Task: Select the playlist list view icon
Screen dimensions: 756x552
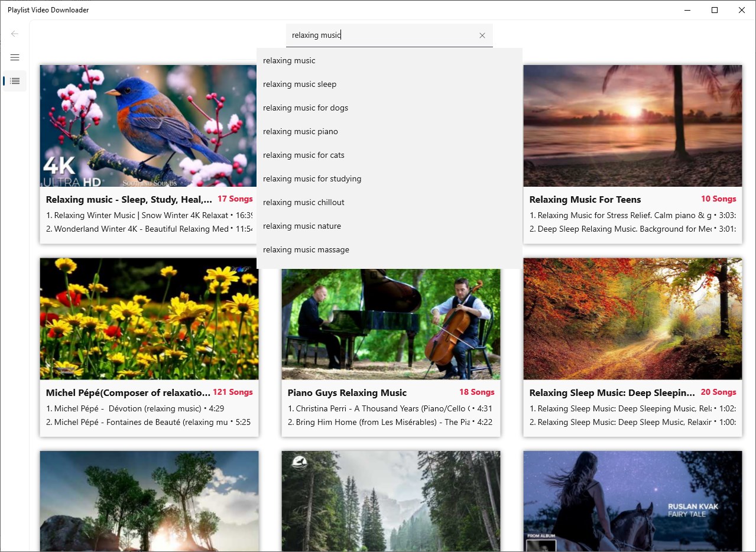Action: pos(15,81)
